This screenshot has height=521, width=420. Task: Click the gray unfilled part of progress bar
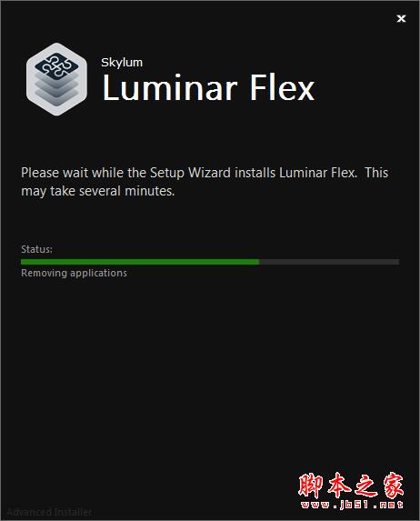pyautogui.click(x=329, y=262)
